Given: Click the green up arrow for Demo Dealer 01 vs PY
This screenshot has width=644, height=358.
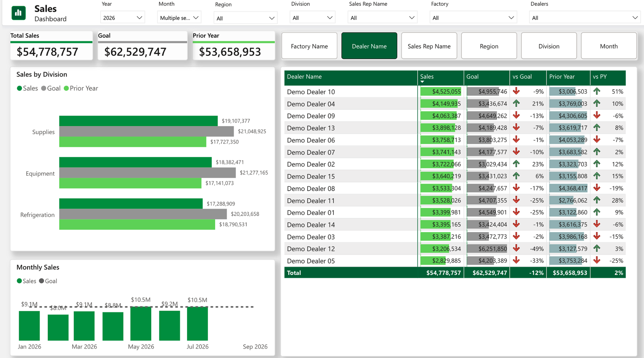Looking at the screenshot, I should click(x=597, y=212).
